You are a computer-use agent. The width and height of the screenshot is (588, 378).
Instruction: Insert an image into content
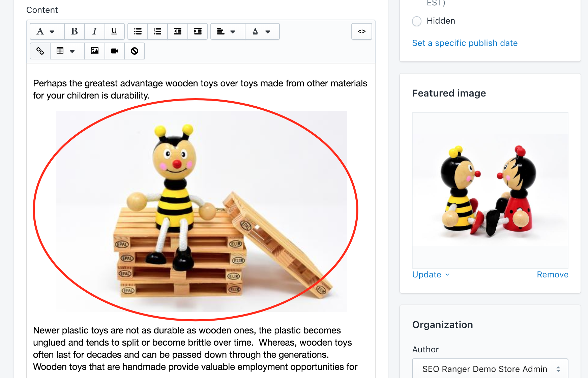(x=95, y=51)
